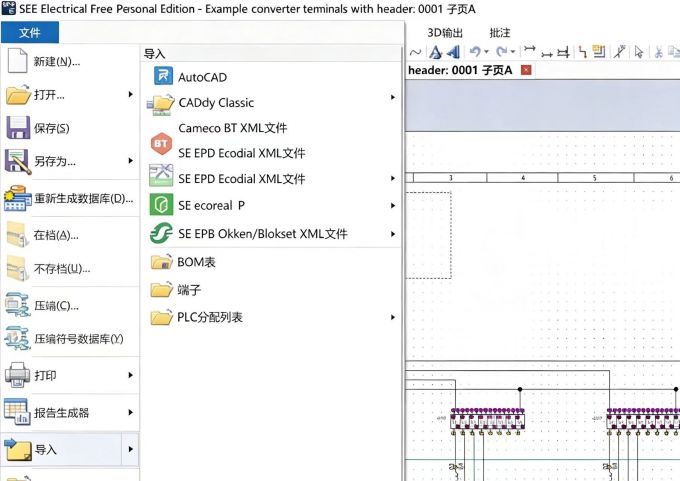Select the single wire top tool
680x481 pixels.
[529, 49]
